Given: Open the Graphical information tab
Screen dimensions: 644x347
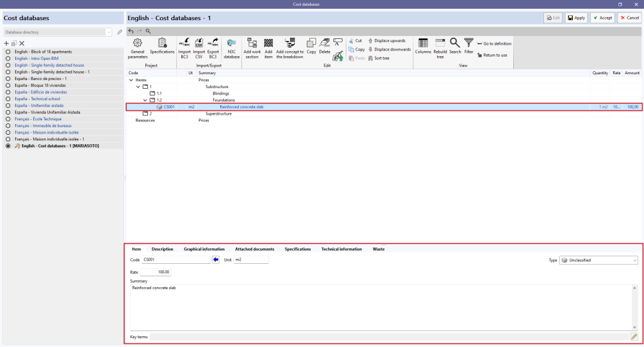Looking at the screenshot, I should 204,249.
